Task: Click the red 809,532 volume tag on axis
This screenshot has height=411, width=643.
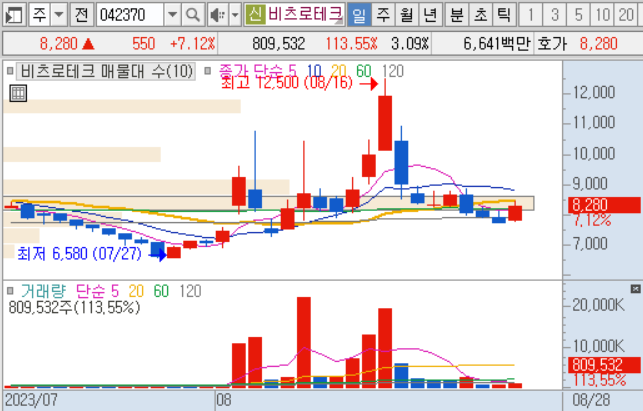Action: point(604,365)
